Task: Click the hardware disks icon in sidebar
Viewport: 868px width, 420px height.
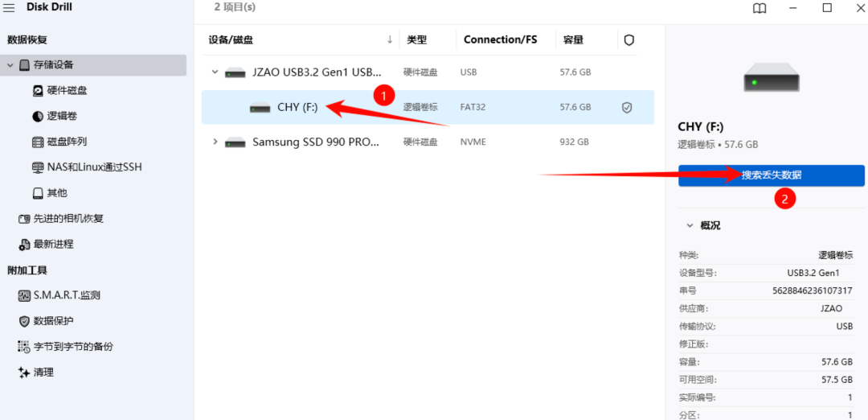Action: (x=38, y=91)
